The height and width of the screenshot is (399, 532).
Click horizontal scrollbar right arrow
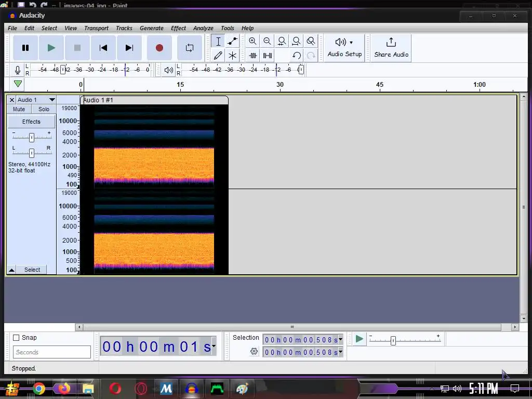515,327
